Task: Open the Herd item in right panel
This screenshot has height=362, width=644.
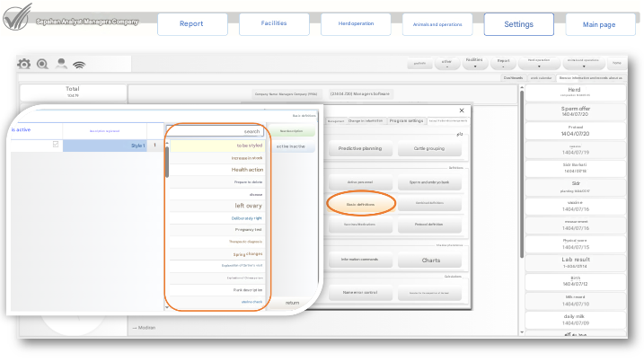Action: (576, 93)
